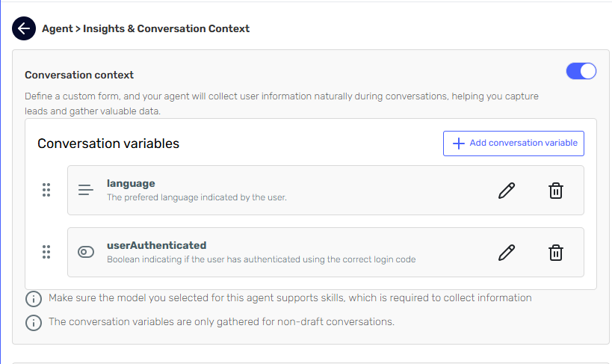Click the info icon about model skills
Screen dimensions: 612x364
click(33, 299)
